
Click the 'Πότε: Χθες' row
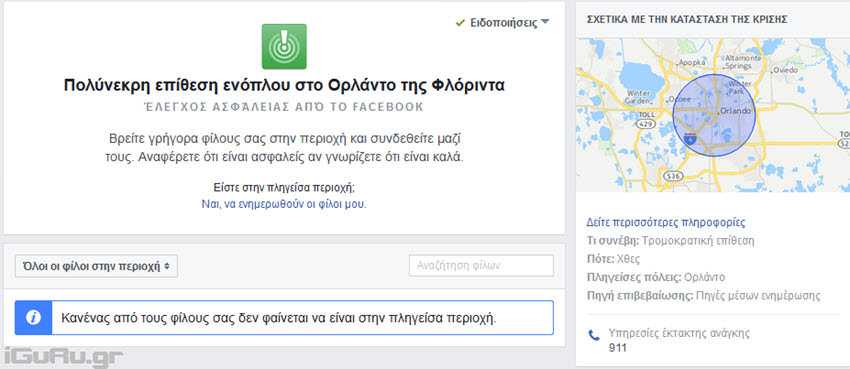(614, 259)
